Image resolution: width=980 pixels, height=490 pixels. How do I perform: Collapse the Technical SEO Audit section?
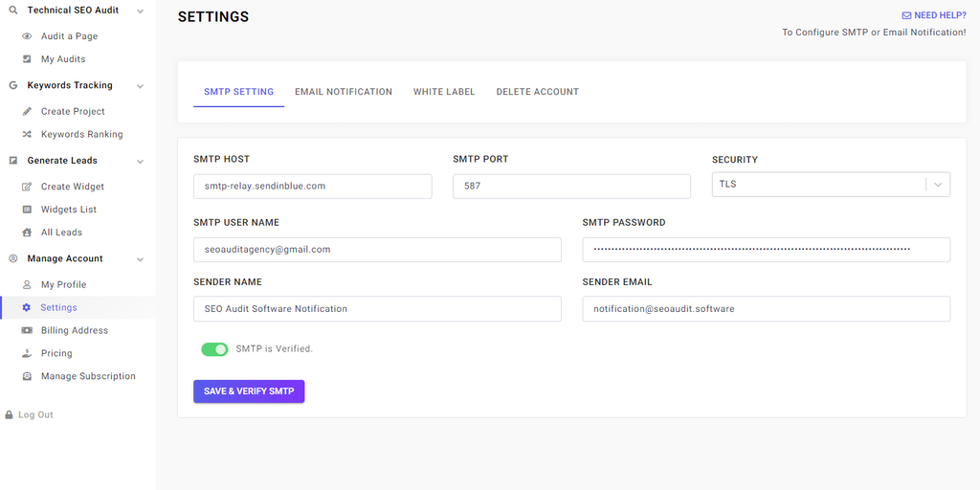click(x=141, y=11)
